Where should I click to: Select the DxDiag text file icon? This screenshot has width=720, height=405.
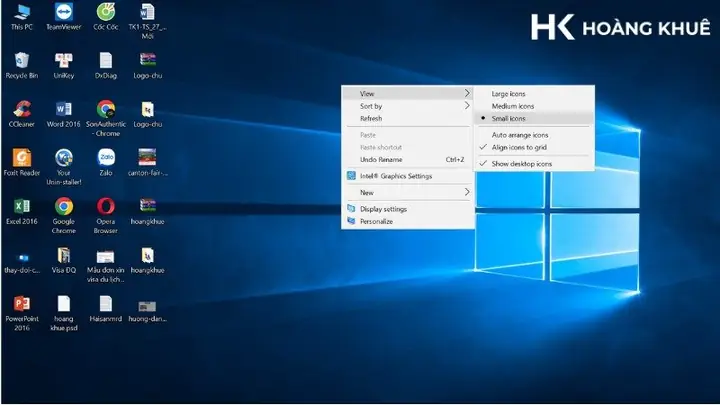click(x=106, y=66)
